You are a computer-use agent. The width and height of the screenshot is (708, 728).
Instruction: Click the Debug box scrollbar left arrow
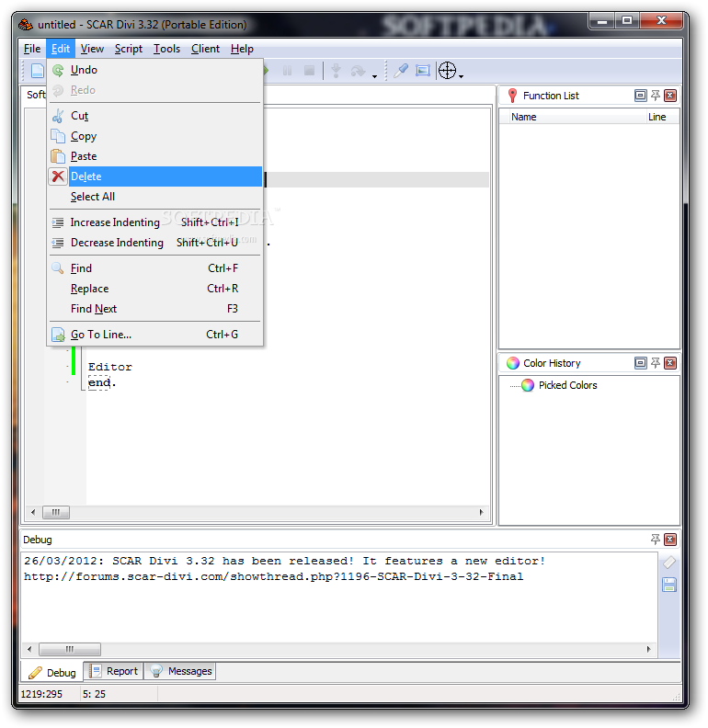point(29,649)
